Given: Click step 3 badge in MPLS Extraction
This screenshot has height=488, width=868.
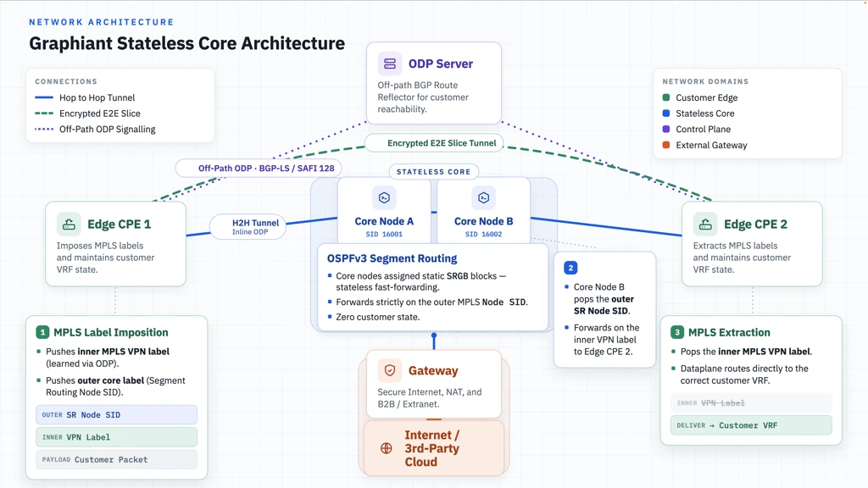Looking at the screenshot, I should 677,332.
